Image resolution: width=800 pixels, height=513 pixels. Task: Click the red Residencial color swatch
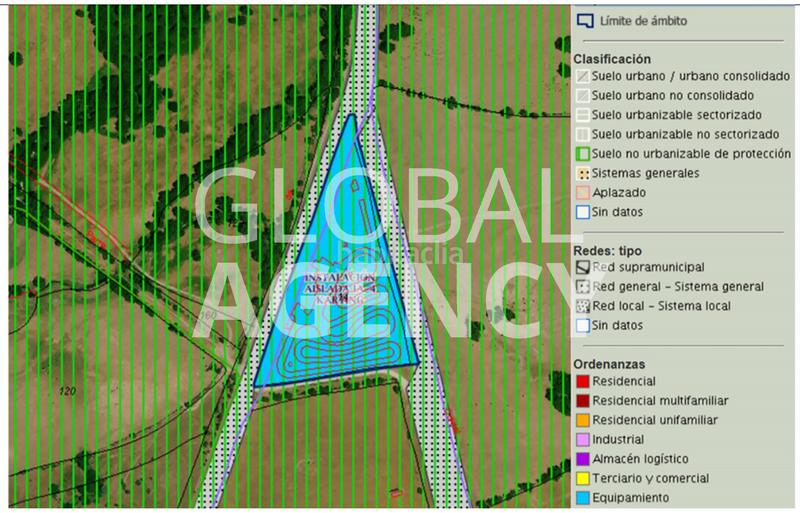coord(582,382)
